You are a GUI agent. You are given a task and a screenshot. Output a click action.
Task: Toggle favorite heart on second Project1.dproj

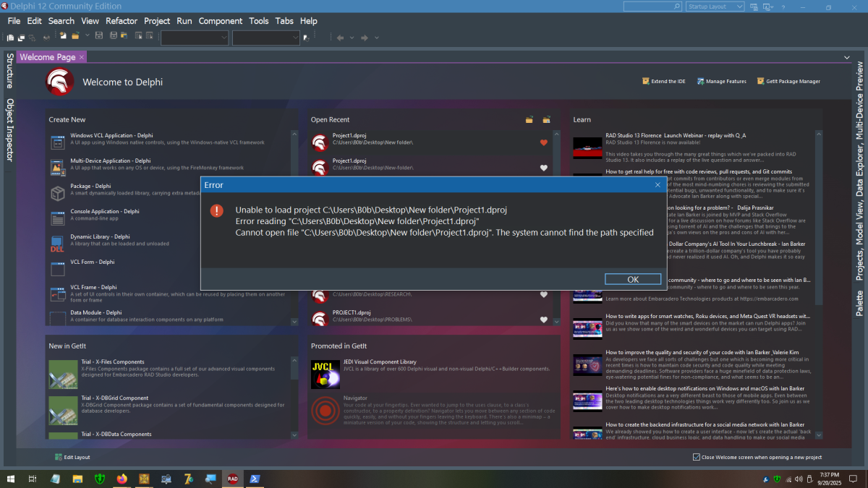(x=544, y=168)
